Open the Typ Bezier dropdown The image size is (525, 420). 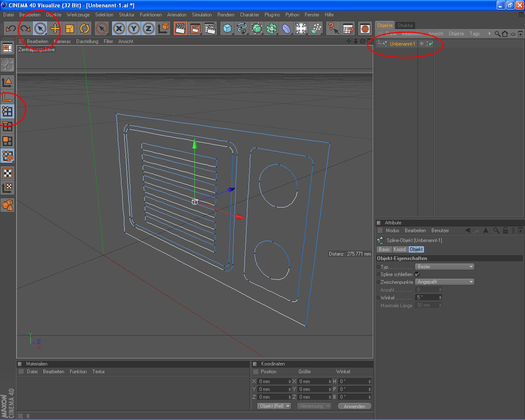pyautogui.click(x=445, y=267)
